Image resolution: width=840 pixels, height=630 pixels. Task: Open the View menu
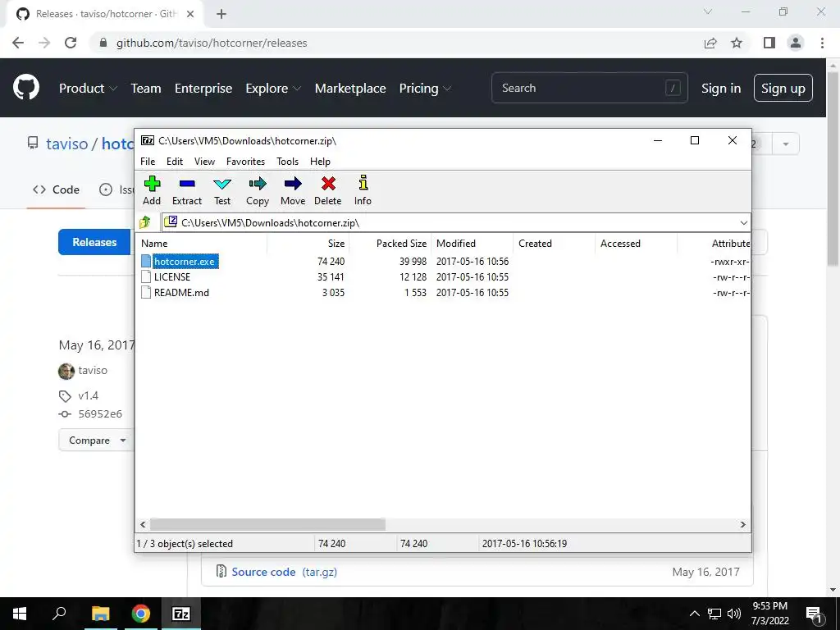point(204,162)
